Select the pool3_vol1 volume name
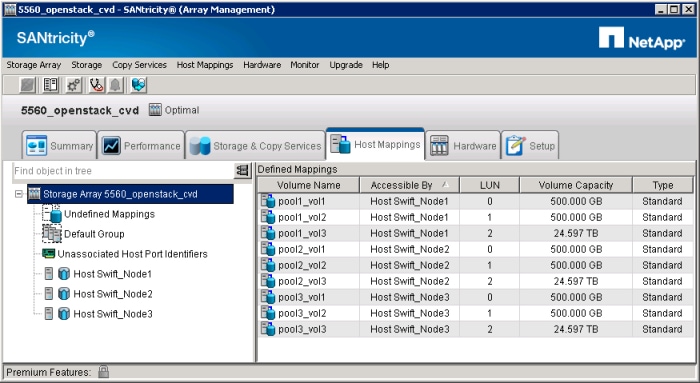 302,297
